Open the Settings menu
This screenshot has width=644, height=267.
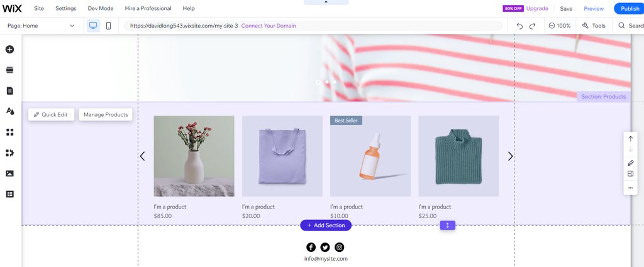pyautogui.click(x=65, y=9)
